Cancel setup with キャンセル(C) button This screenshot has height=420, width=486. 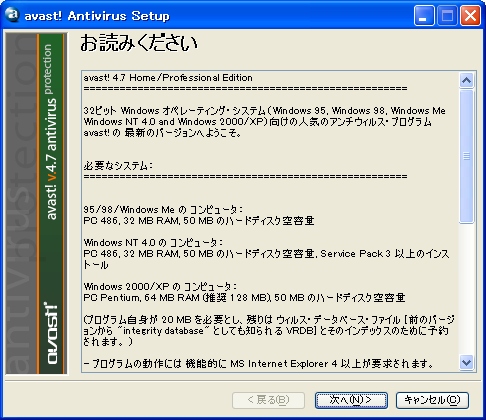tap(432, 400)
